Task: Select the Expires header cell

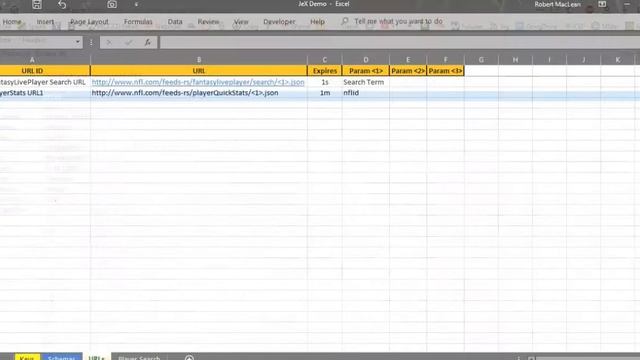Action: 324,71
